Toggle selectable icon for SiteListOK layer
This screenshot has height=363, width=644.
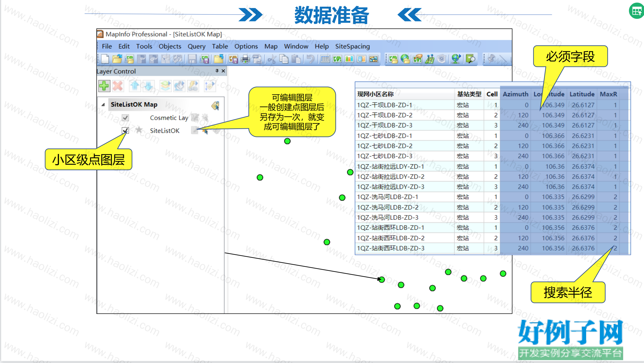tap(205, 131)
